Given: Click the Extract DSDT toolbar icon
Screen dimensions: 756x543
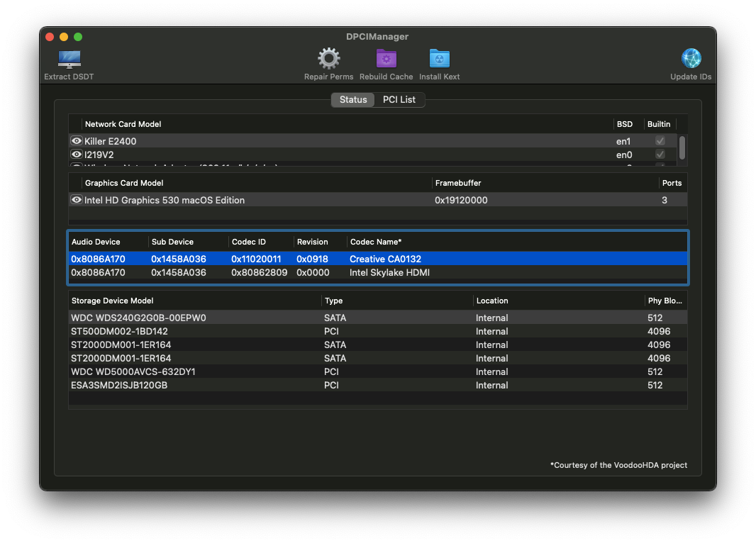Looking at the screenshot, I should [69, 60].
